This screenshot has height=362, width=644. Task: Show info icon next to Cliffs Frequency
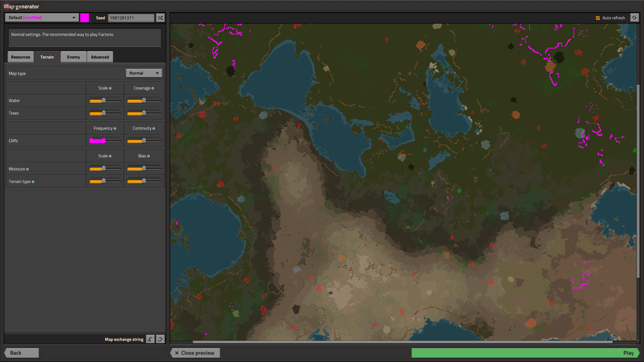[x=115, y=128]
